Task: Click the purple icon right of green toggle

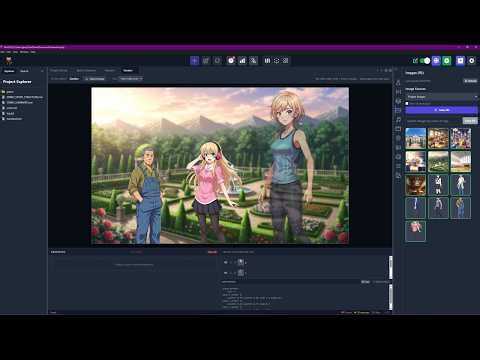Action: (436, 60)
